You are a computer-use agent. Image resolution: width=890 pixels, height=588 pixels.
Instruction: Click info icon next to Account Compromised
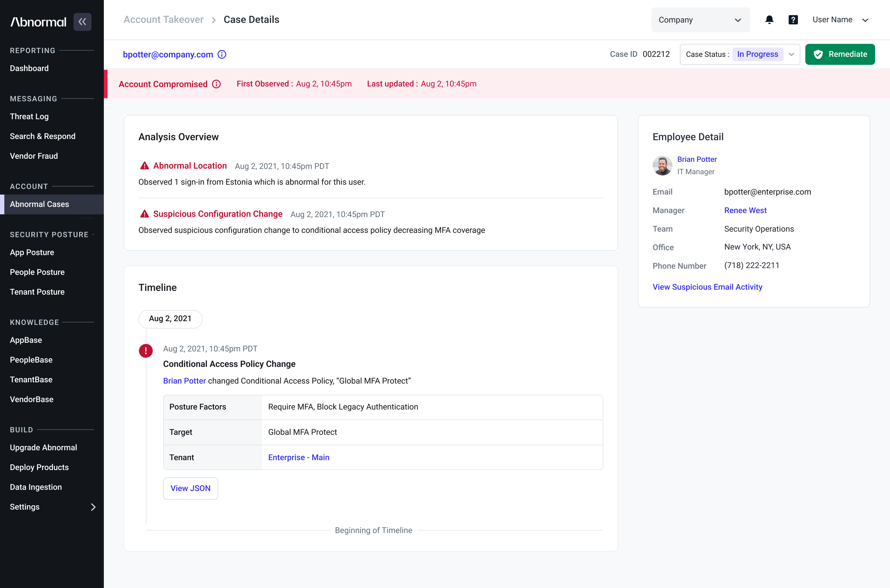click(217, 84)
